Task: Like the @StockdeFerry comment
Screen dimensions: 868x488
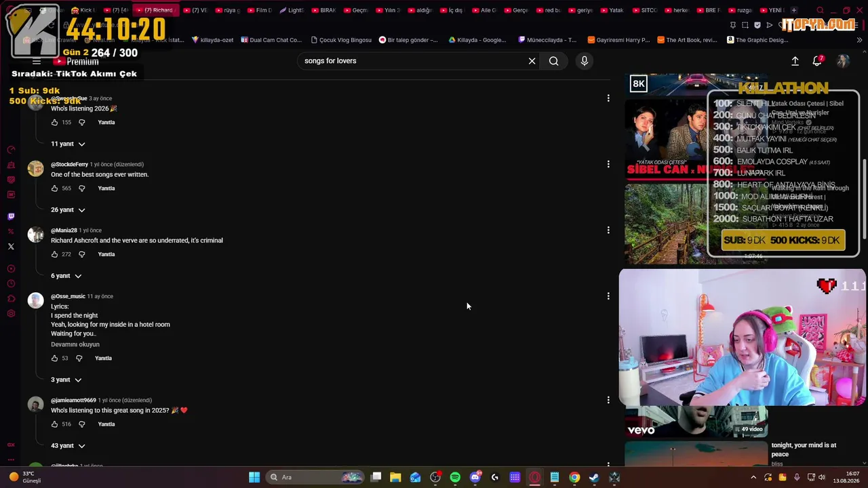Action: pyautogui.click(x=54, y=188)
